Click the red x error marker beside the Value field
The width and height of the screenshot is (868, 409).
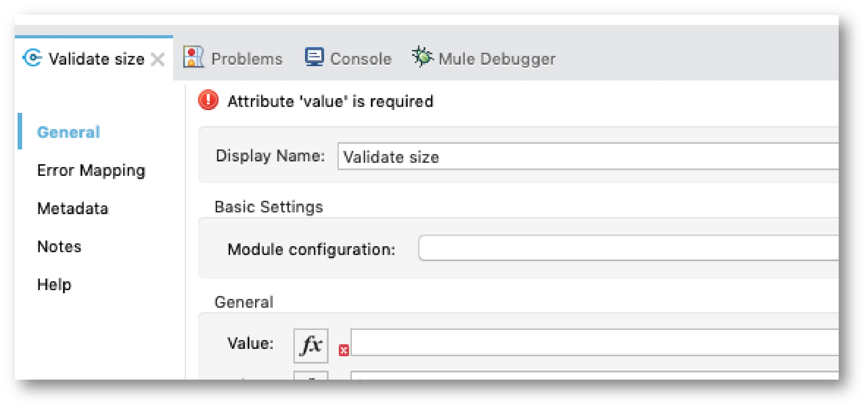coord(343,350)
